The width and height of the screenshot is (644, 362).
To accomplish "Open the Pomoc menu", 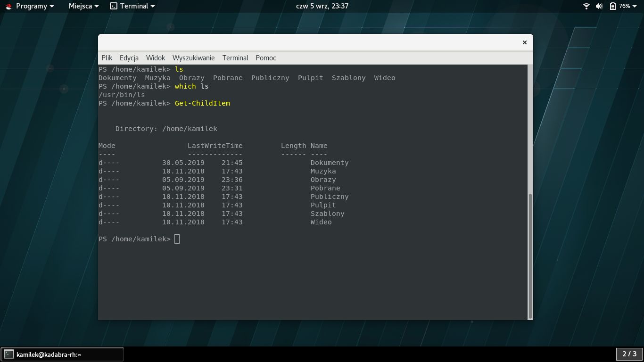I will pos(265,58).
